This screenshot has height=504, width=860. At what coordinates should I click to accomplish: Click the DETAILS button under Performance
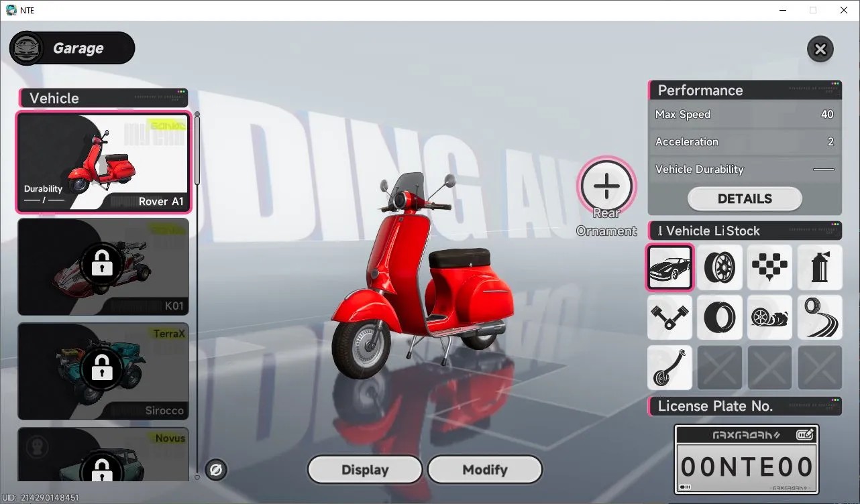(745, 198)
